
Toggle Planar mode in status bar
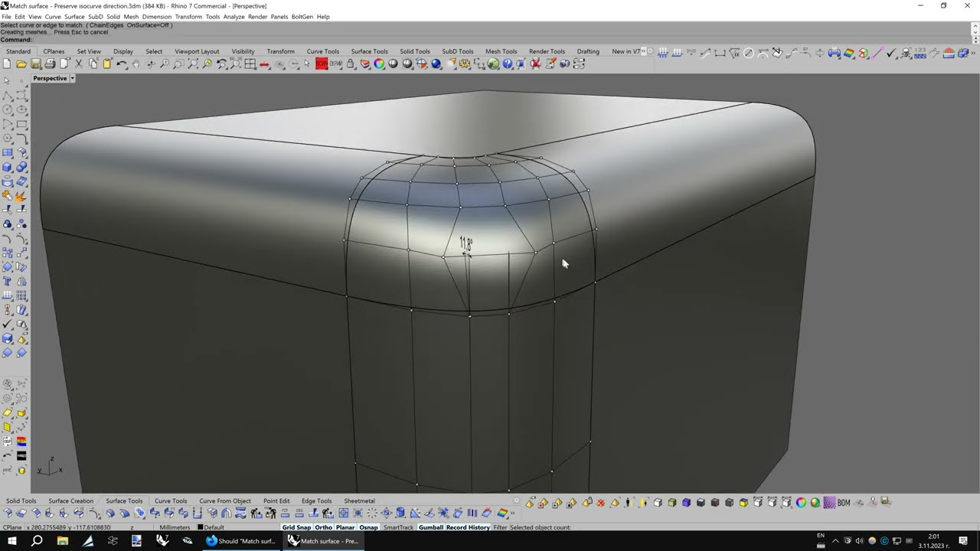pyautogui.click(x=345, y=527)
